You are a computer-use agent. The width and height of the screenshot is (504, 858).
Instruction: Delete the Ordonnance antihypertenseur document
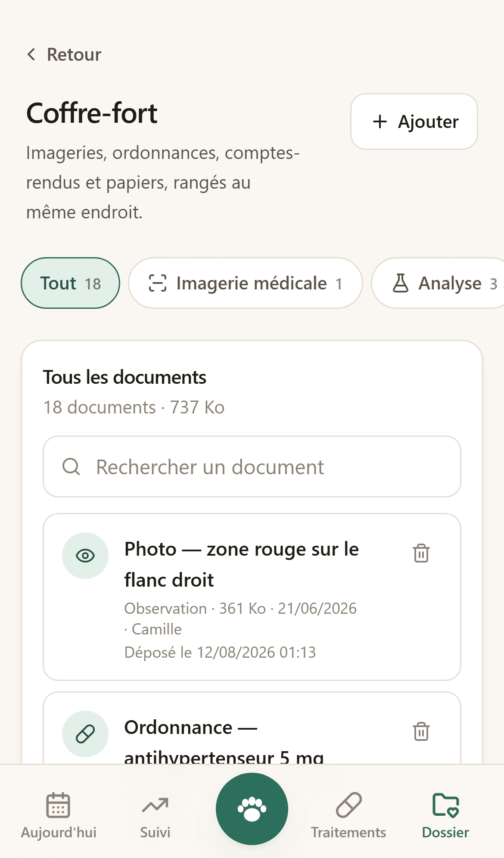pyautogui.click(x=421, y=731)
